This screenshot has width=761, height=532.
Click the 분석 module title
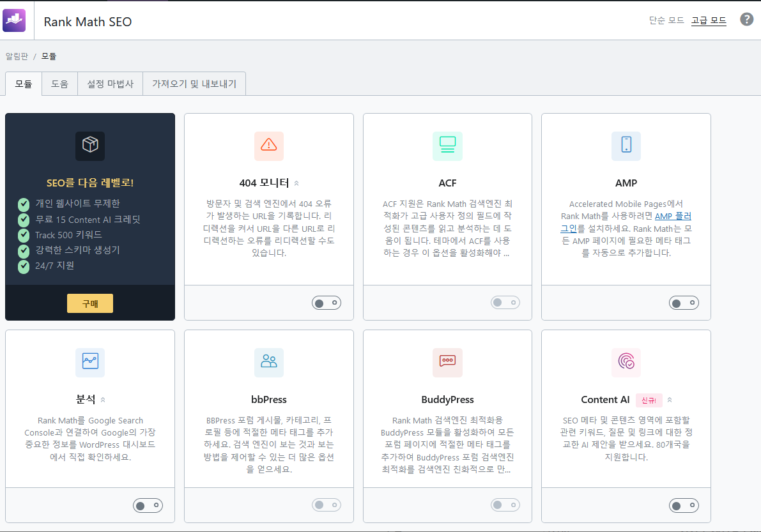click(86, 400)
